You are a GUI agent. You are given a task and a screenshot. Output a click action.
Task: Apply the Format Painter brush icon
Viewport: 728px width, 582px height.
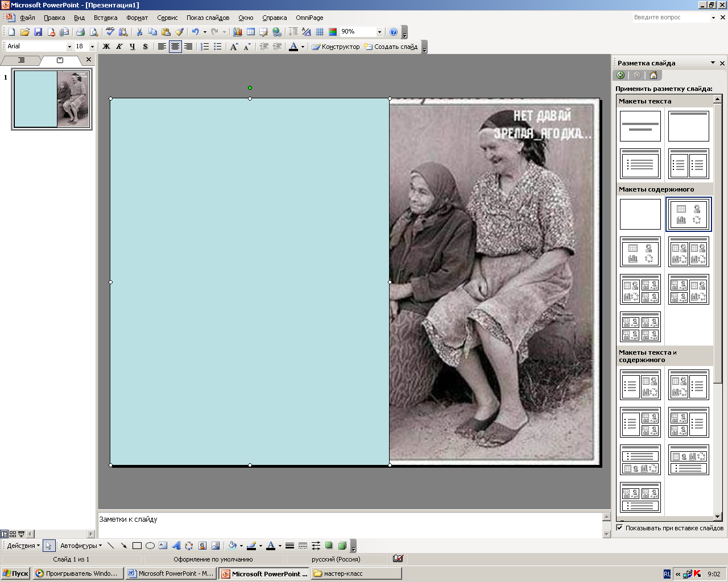click(x=179, y=32)
